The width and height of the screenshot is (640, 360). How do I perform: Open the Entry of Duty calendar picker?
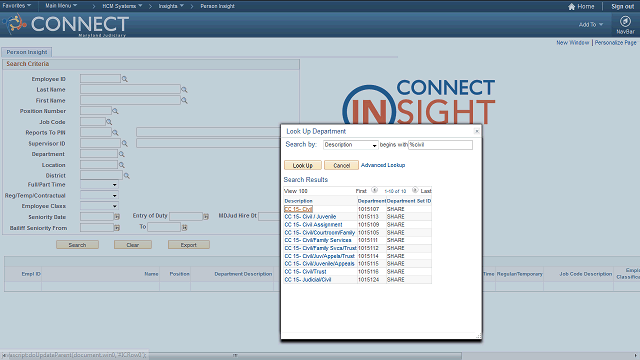pyautogui.click(x=206, y=217)
